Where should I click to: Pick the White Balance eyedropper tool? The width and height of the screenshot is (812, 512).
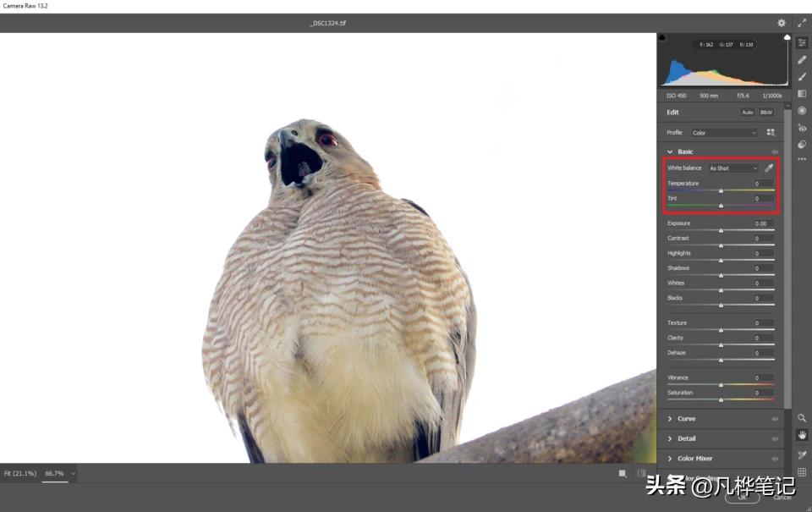[x=770, y=168]
